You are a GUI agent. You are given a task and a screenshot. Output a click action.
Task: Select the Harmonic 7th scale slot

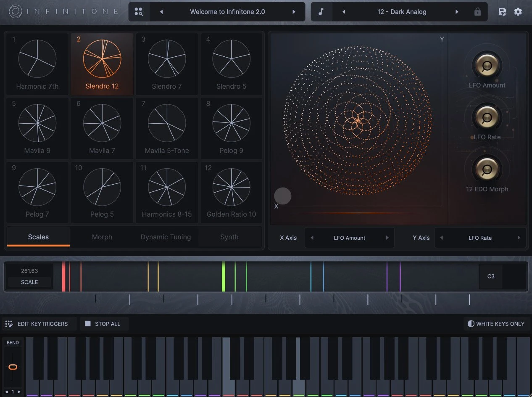coord(37,64)
